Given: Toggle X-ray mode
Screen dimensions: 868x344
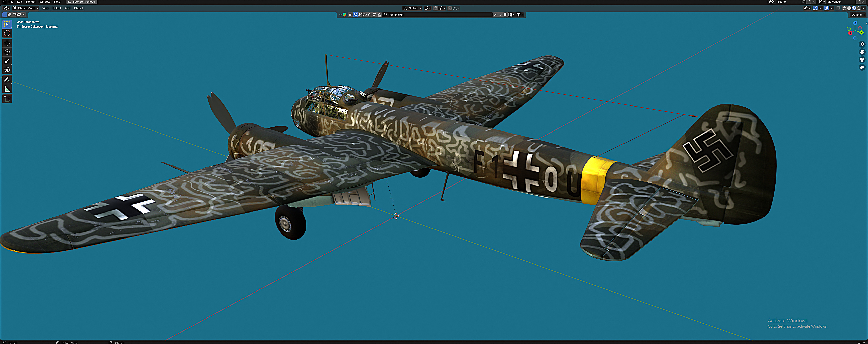Looking at the screenshot, I should point(838,8).
